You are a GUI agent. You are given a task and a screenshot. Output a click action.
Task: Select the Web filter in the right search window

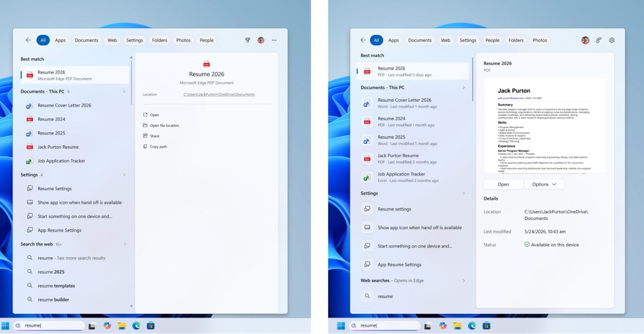pyautogui.click(x=446, y=40)
